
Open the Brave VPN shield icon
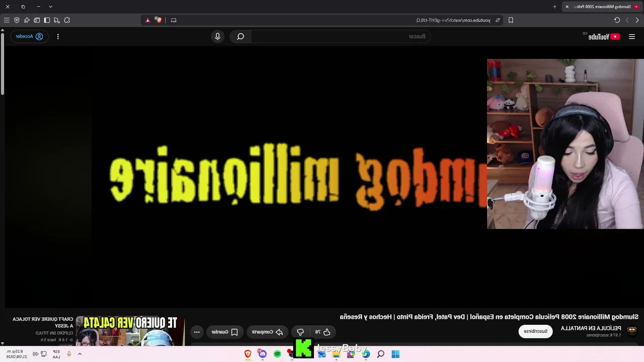(17, 20)
